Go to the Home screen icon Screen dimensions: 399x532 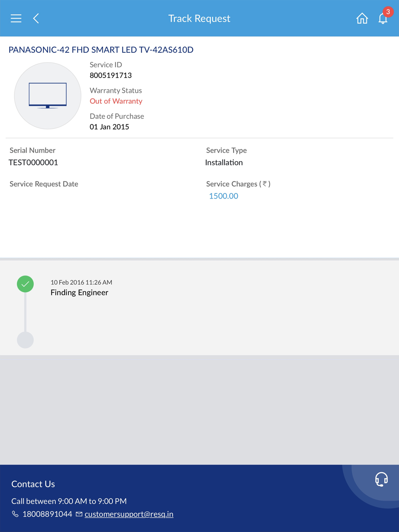pyautogui.click(x=362, y=18)
